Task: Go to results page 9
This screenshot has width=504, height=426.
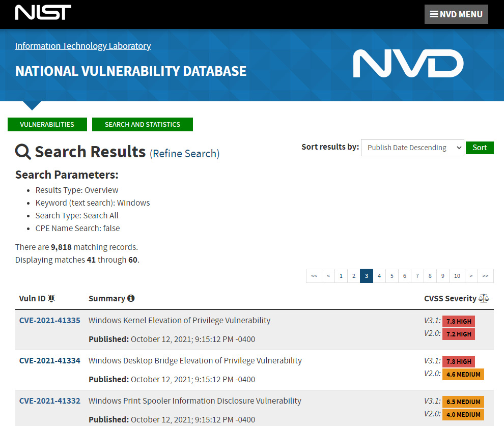Action: point(442,276)
